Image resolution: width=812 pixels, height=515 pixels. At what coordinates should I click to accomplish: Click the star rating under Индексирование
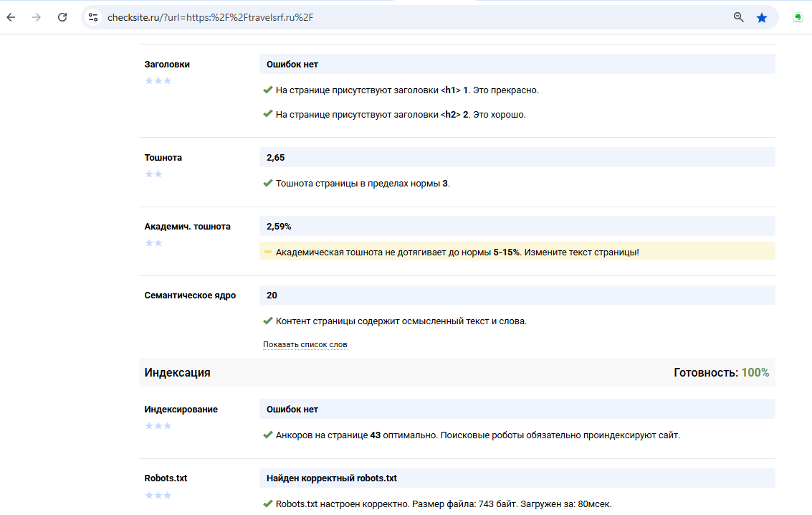point(158,425)
